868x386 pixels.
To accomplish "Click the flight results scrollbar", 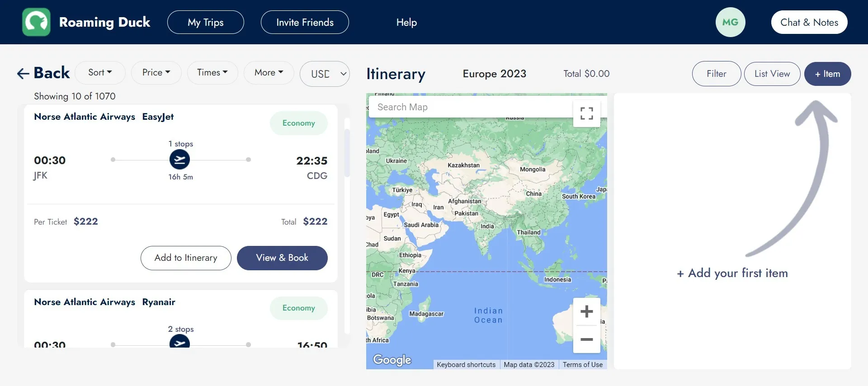I will coord(347,153).
